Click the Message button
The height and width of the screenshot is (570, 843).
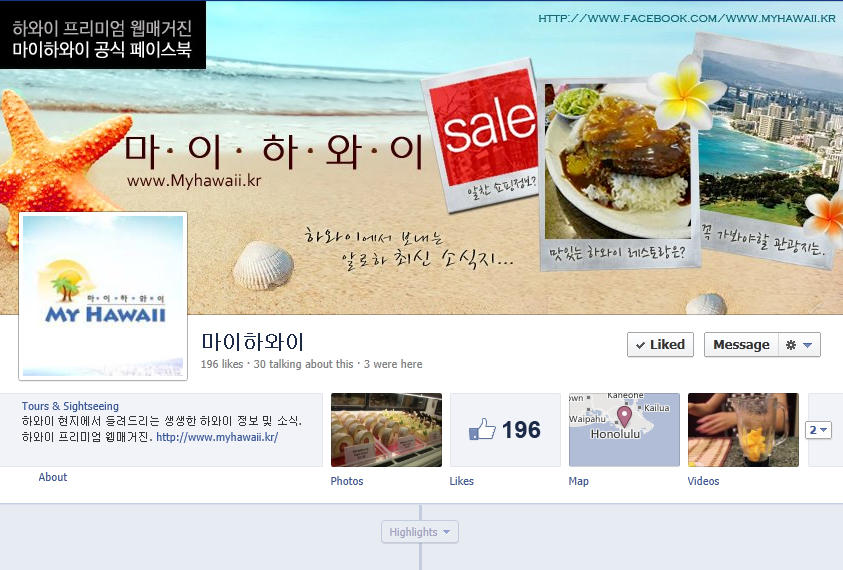[x=741, y=345]
